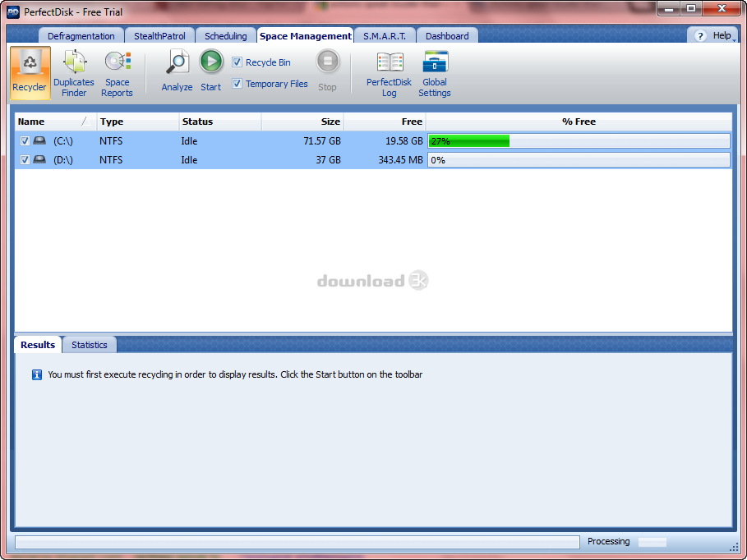Screen dimensions: 747x560
Task: Click the Analyze magnifier icon
Action: 177,62
